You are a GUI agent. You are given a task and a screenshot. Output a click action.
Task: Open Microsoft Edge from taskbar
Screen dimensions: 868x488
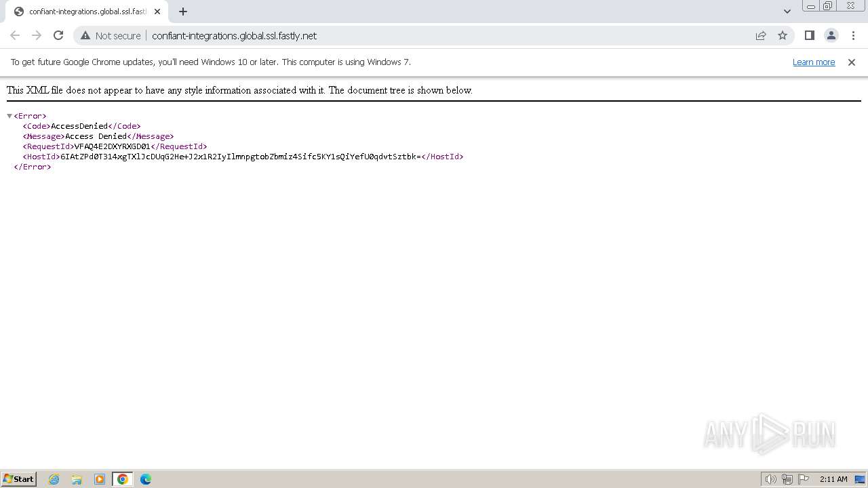[146, 479]
